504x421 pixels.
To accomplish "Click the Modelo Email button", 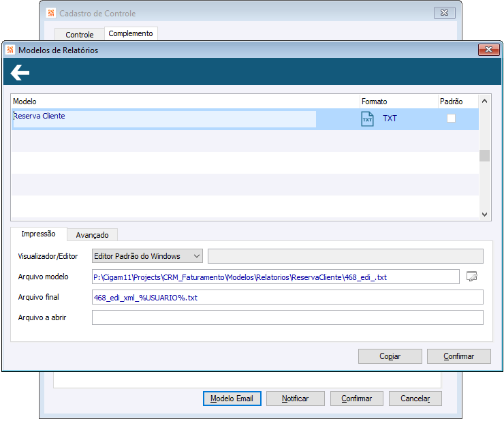I will 232,399.
